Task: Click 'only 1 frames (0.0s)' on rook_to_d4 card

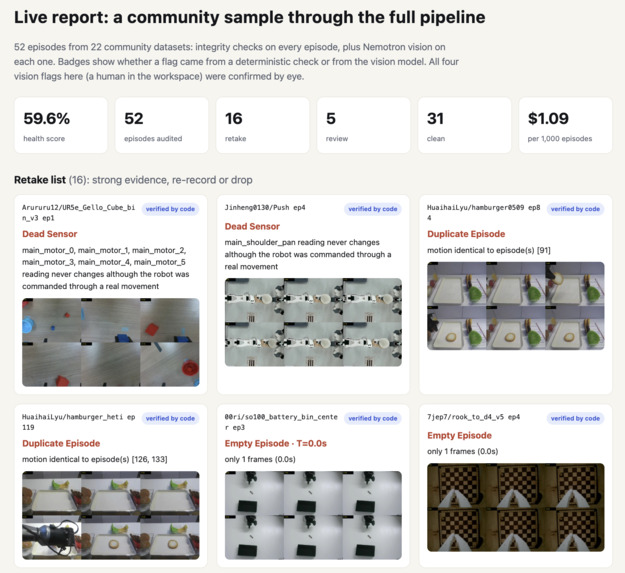Action: click(x=462, y=451)
